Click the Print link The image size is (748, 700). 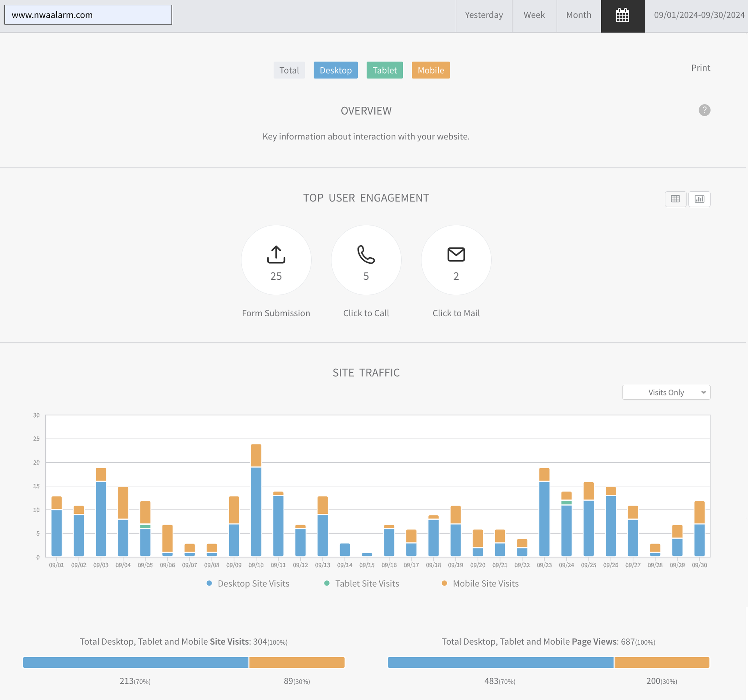click(700, 68)
